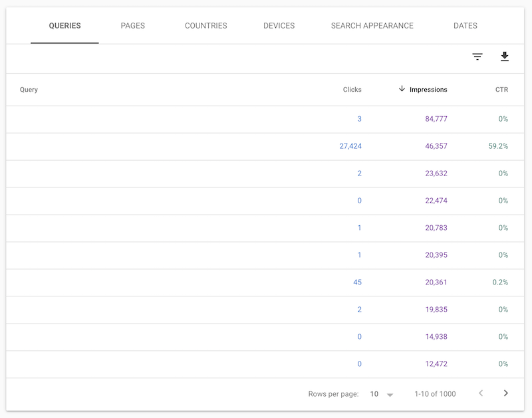The image size is (532, 418).
Task: Click the 45 clicks value
Action: point(357,282)
